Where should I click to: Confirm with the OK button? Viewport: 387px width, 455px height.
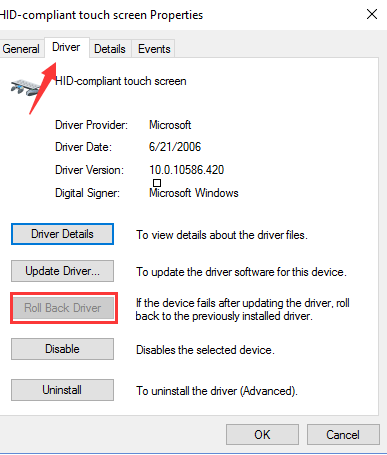(x=262, y=435)
